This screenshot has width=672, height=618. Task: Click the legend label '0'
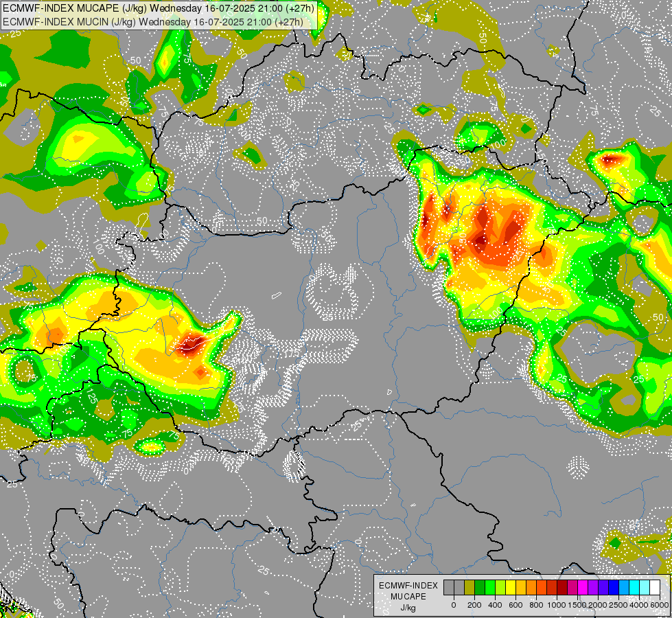click(x=454, y=605)
